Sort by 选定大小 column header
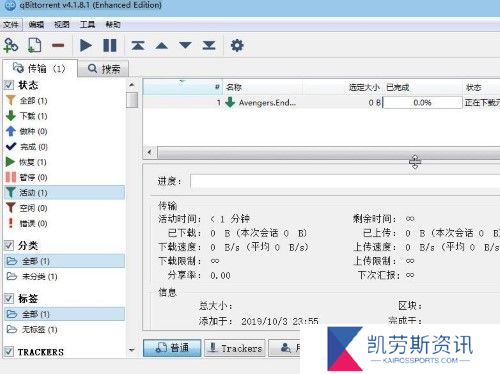This screenshot has width=500, height=374. click(x=343, y=87)
